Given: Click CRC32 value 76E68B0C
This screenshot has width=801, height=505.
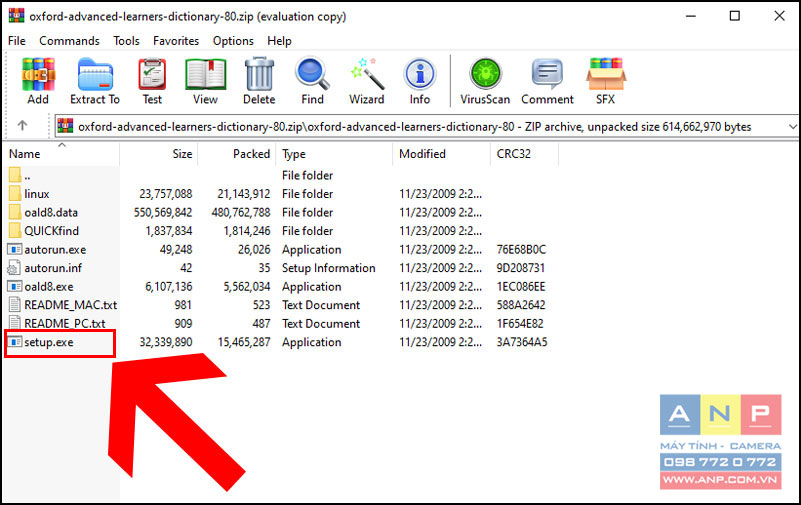Looking at the screenshot, I should click(521, 250).
